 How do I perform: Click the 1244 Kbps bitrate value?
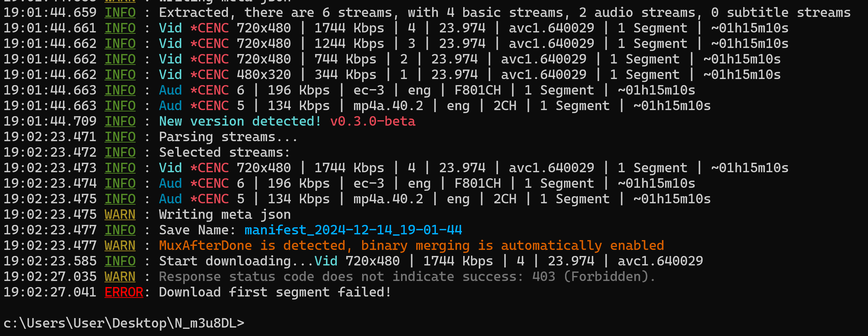[349, 44]
